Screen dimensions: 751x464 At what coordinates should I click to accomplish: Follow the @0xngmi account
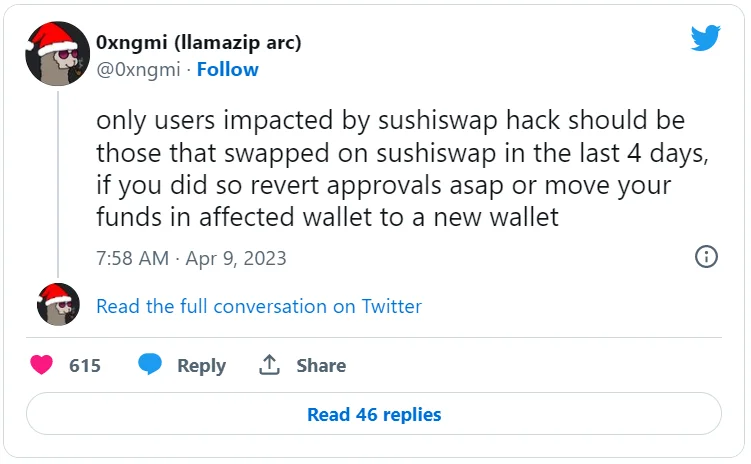(x=227, y=69)
